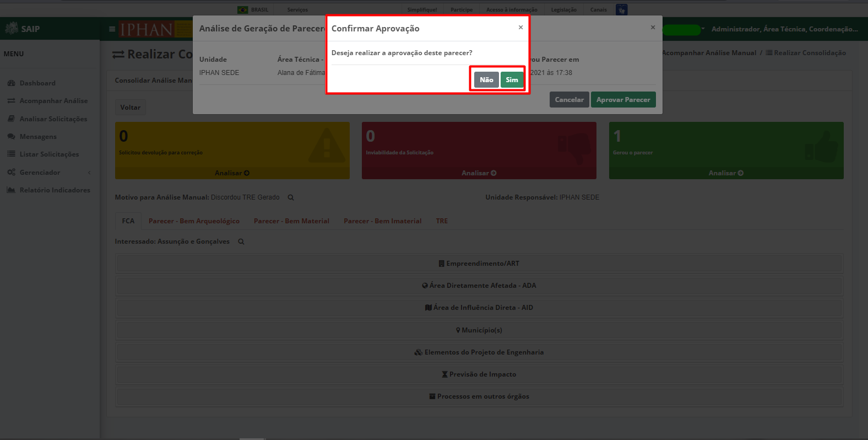The height and width of the screenshot is (440, 868).
Task: Open the magnifier icon next to Motivo para Análise Manual
Action: point(291,197)
